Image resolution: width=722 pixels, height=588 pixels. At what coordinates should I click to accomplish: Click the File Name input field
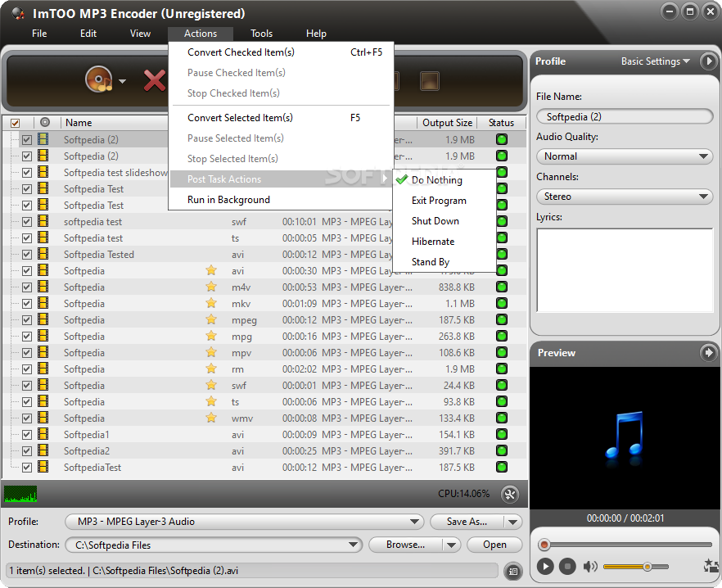625,116
